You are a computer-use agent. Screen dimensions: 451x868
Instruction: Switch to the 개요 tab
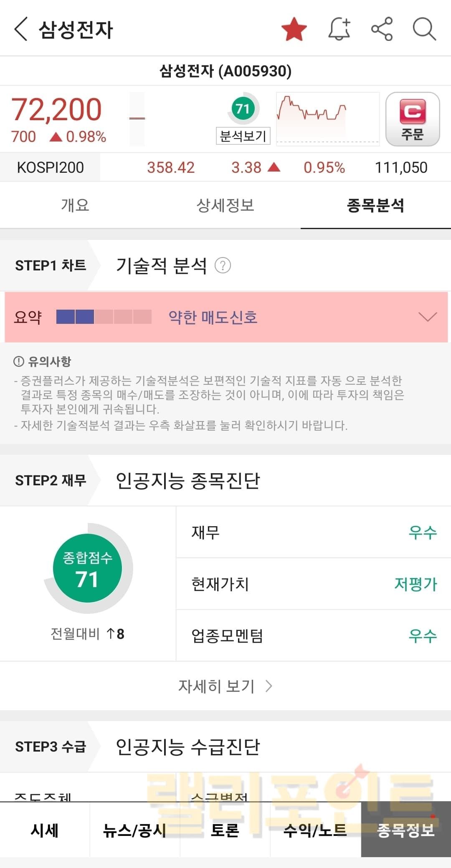(75, 205)
